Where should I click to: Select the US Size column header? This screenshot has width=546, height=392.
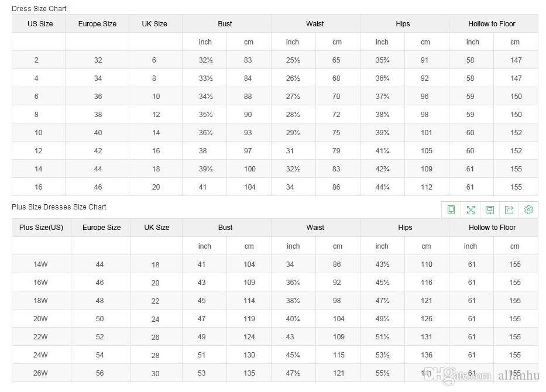click(x=40, y=24)
